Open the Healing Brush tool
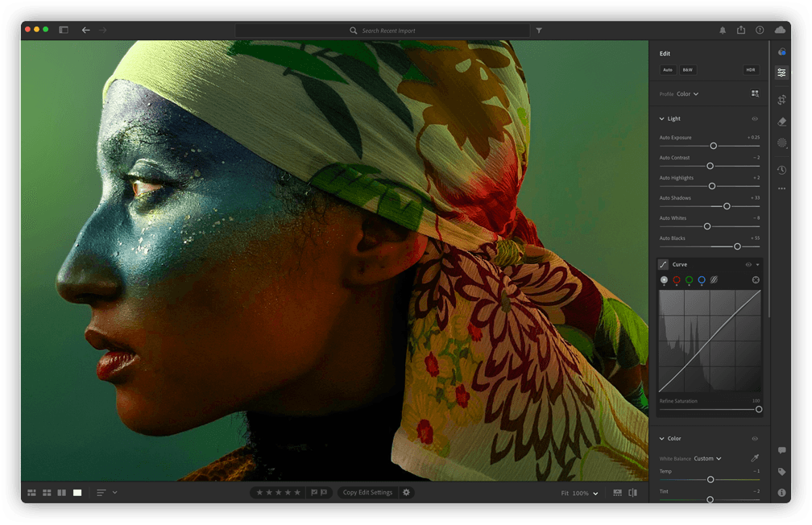The width and height of the screenshot is (812, 525). pyautogui.click(x=781, y=122)
